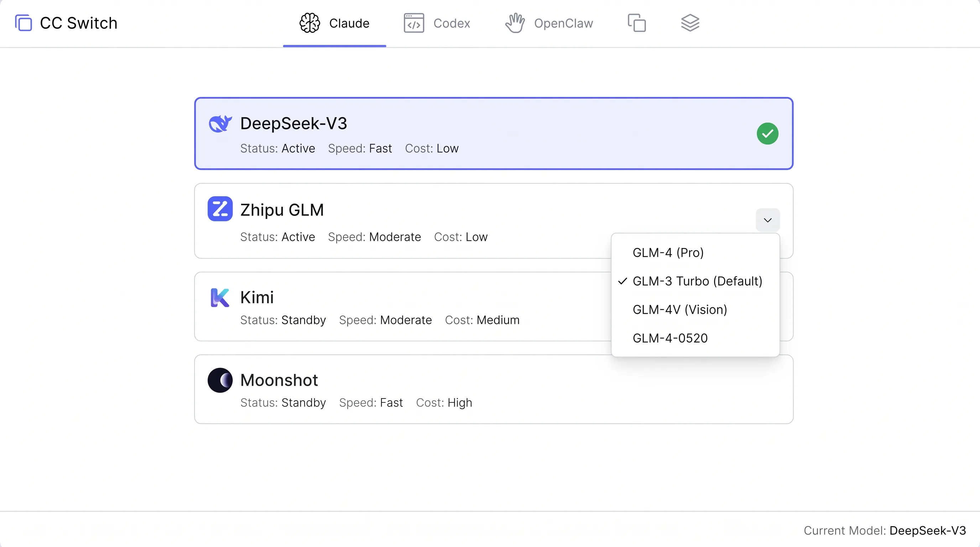Choose GLM-3 Turbo (Default) option
Screen dimensions: 980x547
click(695, 281)
